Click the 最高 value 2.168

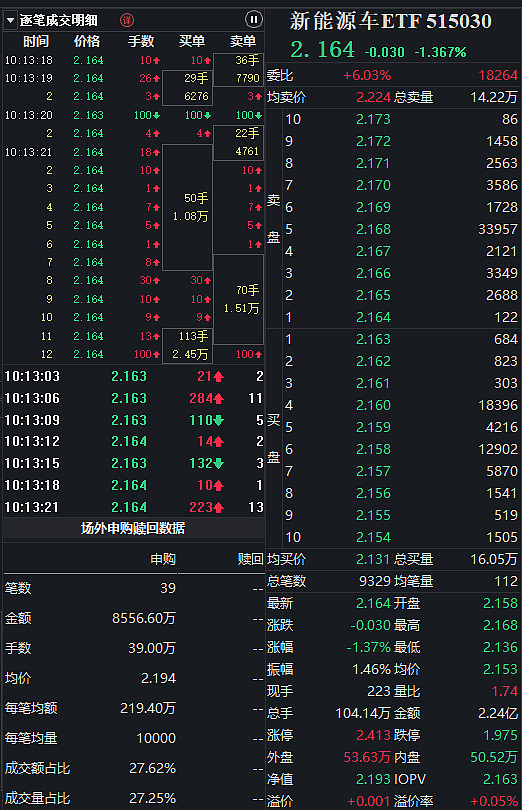500,625
